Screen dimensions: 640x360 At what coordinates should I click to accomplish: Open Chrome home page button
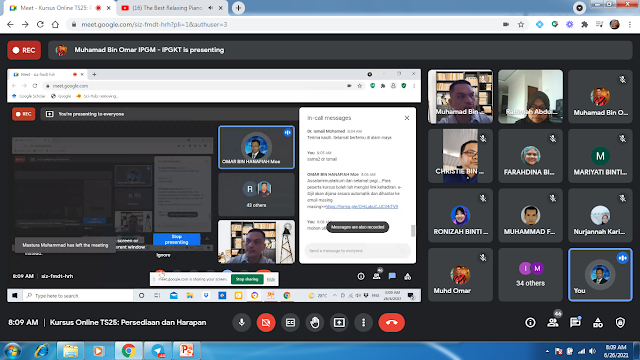click(55, 24)
